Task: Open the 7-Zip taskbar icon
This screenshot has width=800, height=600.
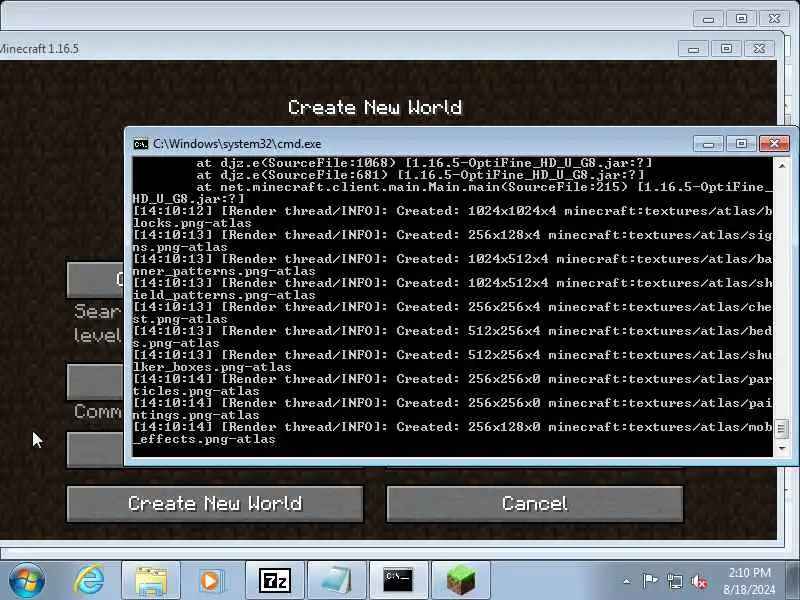Action: pos(274,581)
